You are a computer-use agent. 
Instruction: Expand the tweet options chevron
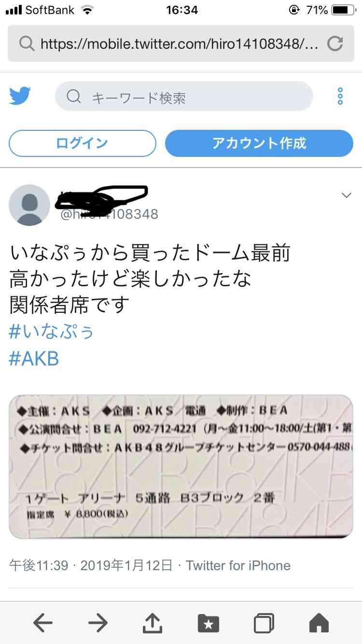[x=346, y=195]
